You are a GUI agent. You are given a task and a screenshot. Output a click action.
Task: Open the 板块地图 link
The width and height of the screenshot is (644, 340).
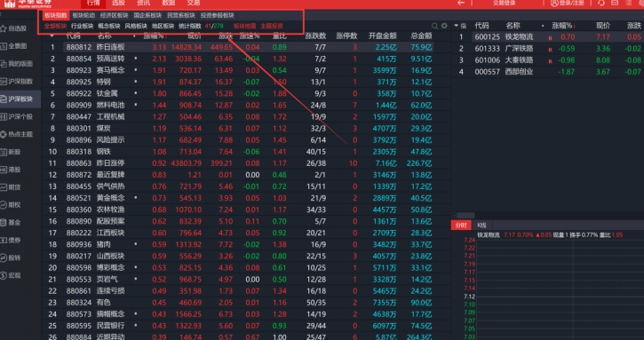[x=245, y=26]
